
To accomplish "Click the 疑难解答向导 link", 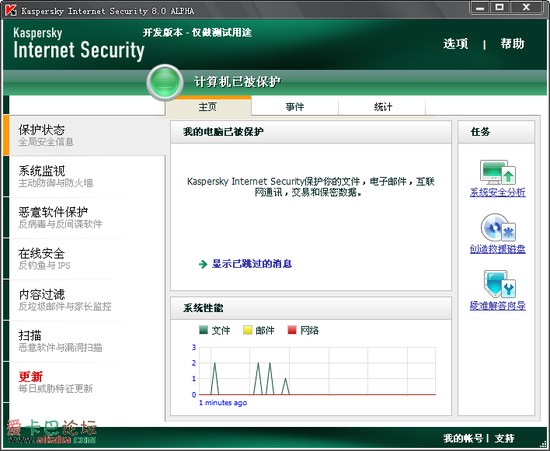I will [497, 306].
